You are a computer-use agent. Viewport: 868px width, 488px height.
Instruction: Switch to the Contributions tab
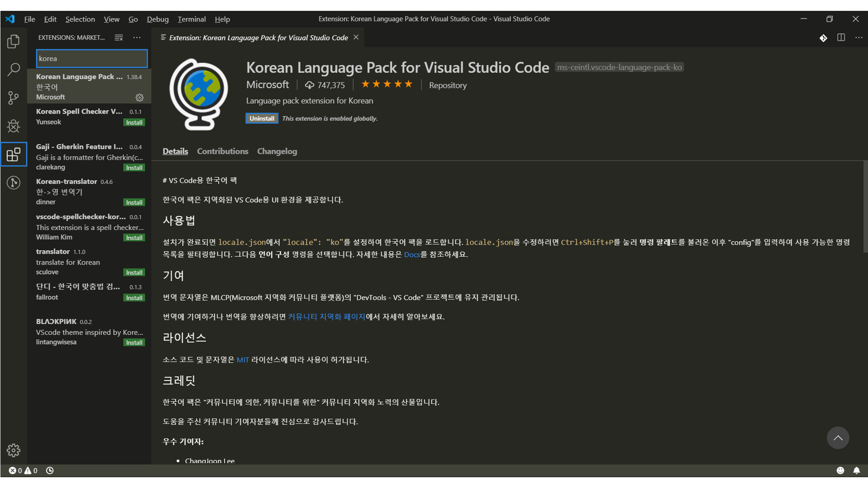[x=223, y=151]
